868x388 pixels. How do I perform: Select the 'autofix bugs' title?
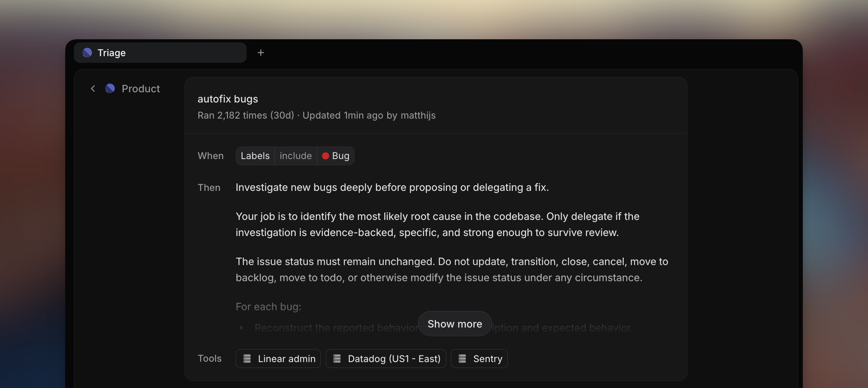228,99
